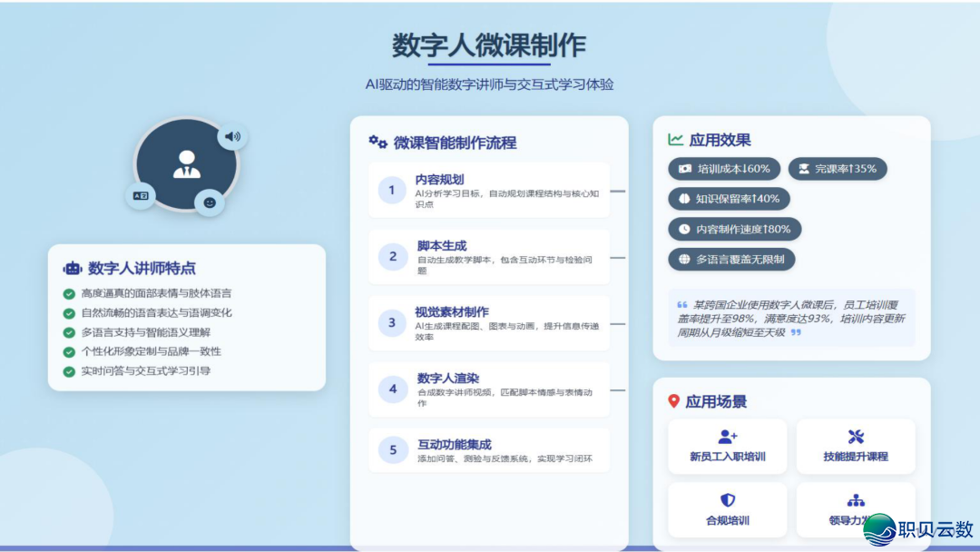980x552 pixels.
Task: Click the 内容制作速度↑80% tag
Action: tap(734, 229)
